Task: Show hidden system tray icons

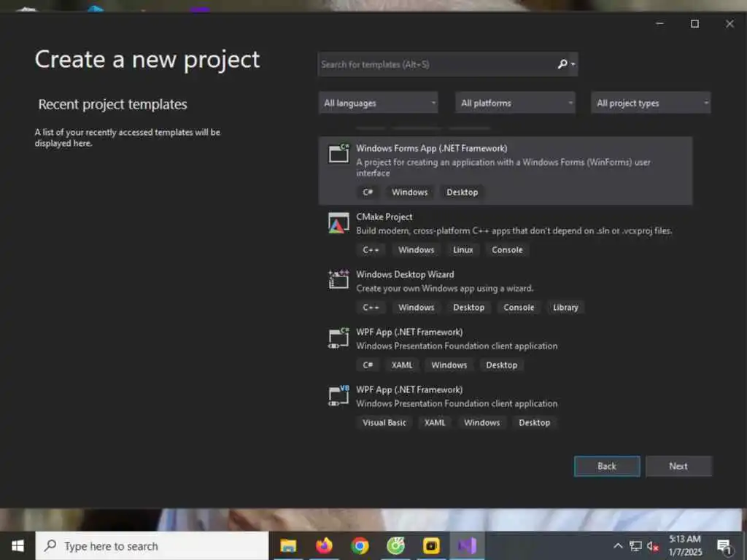Action: click(617, 545)
